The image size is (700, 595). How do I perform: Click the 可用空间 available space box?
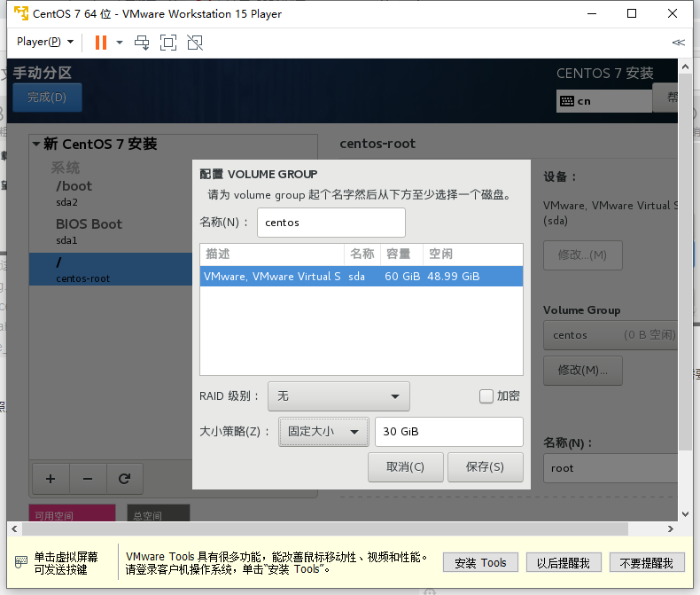coord(72,513)
